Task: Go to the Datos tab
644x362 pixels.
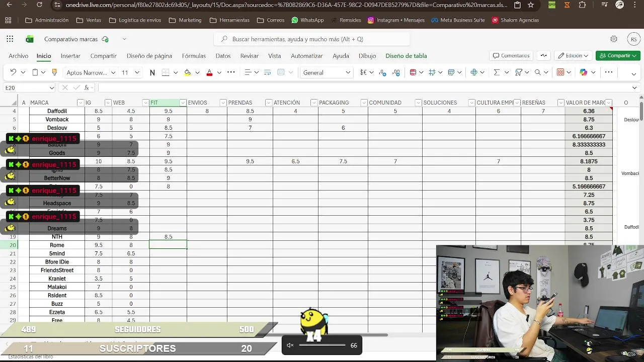Action: click(223, 56)
